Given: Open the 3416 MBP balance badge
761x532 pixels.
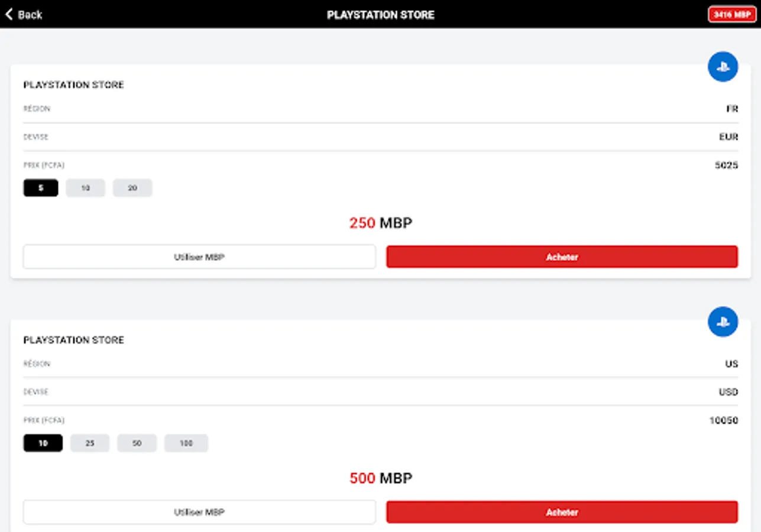Looking at the screenshot, I should 732,14.
